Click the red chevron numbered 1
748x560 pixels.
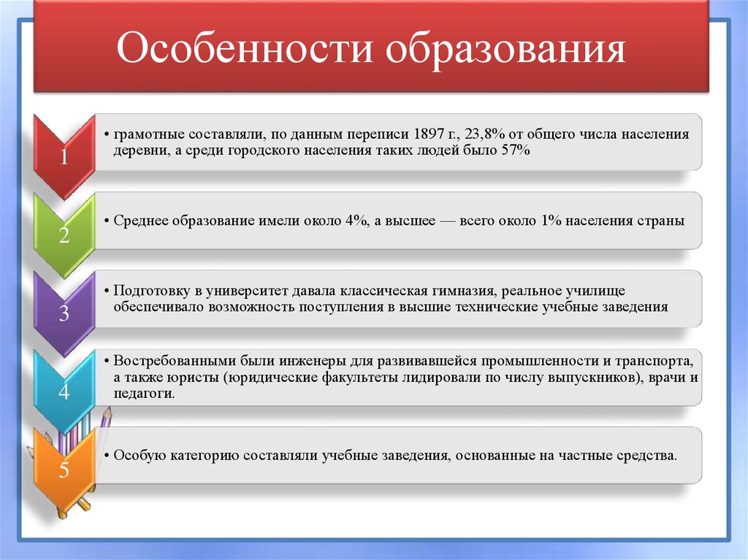point(64,155)
